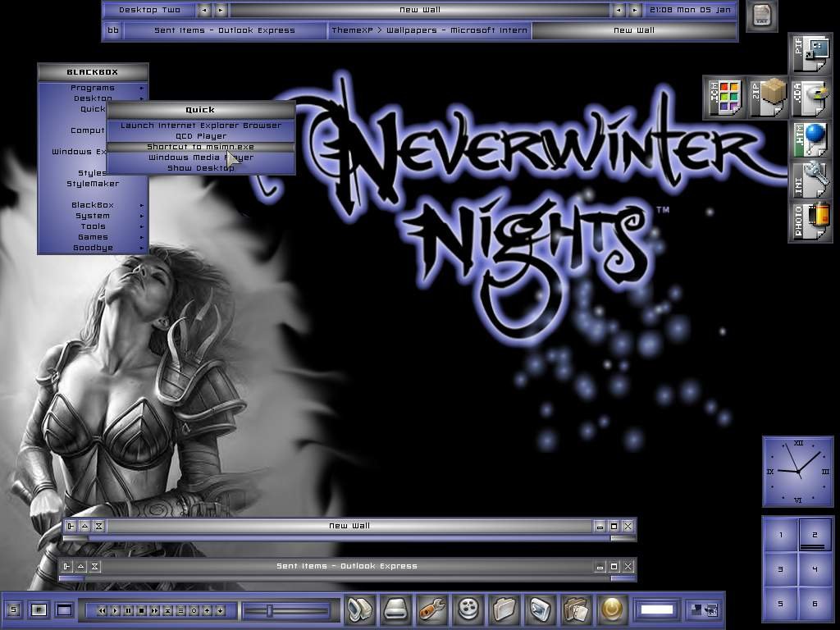
Task: Click the triangle shade button on New Wall window
Action: coord(84,526)
